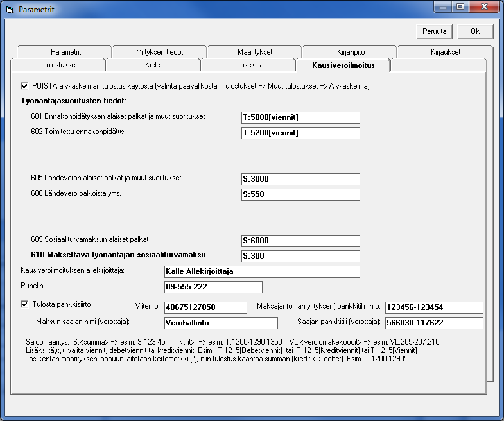
Task: Click the 605 Lähdeveron alaiset palkat label
Action: pos(106,178)
